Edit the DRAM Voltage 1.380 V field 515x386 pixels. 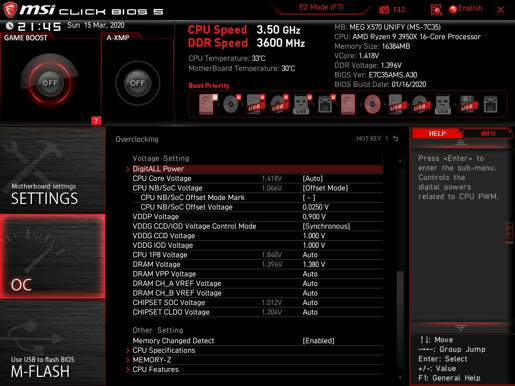(x=314, y=264)
